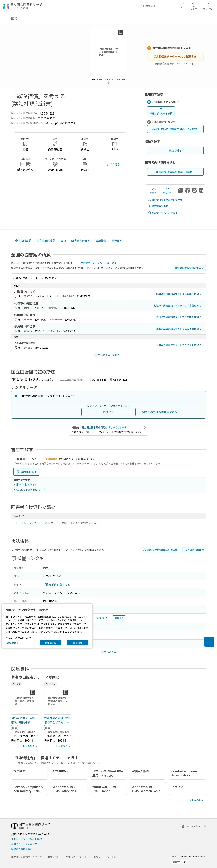The height and width of the screenshot is (868, 217).
Task: Click the paper/digital format icons above 紙・デジタル
Action: 25,164
